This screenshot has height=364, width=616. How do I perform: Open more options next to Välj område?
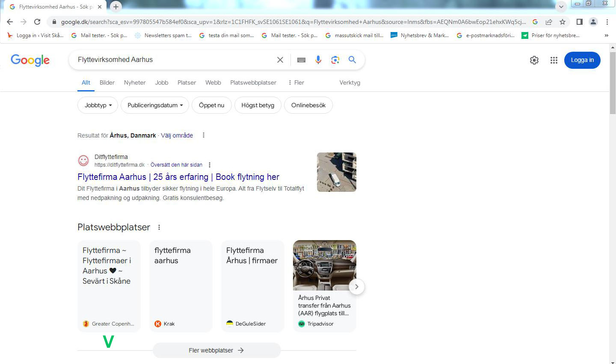point(204,135)
